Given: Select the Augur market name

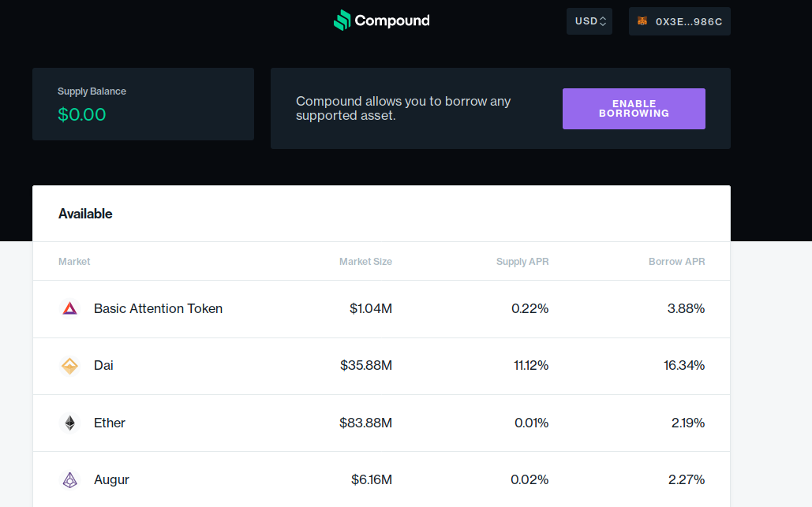Looking at the screenshot, I should point(111,479).
